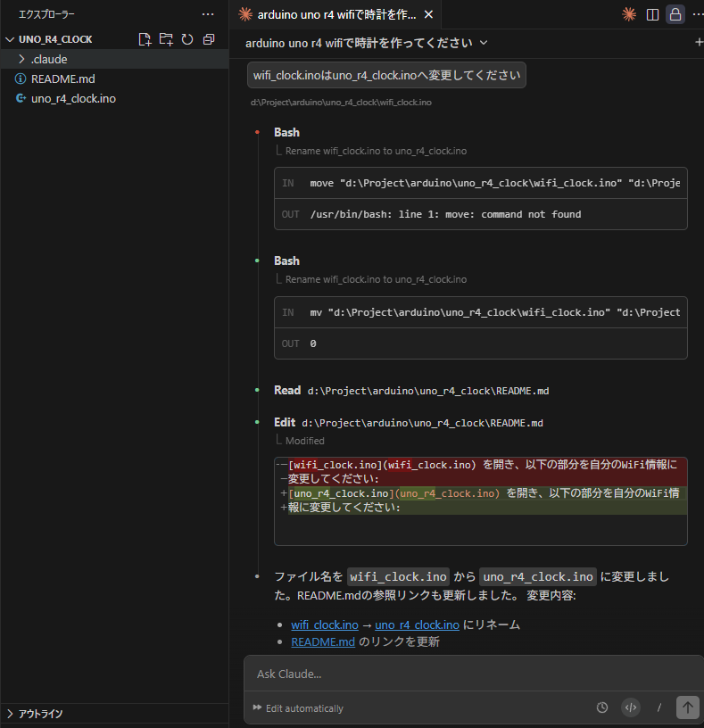Refresh the Explorer file tree
This screenshot has height=728, width=704.
(187, 39)
